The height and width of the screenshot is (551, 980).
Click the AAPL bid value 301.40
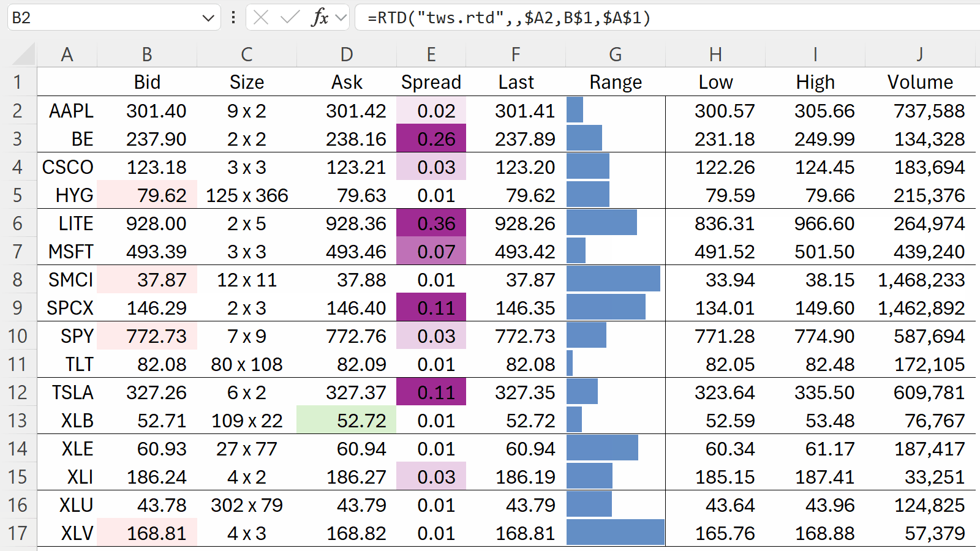(147, 110)
